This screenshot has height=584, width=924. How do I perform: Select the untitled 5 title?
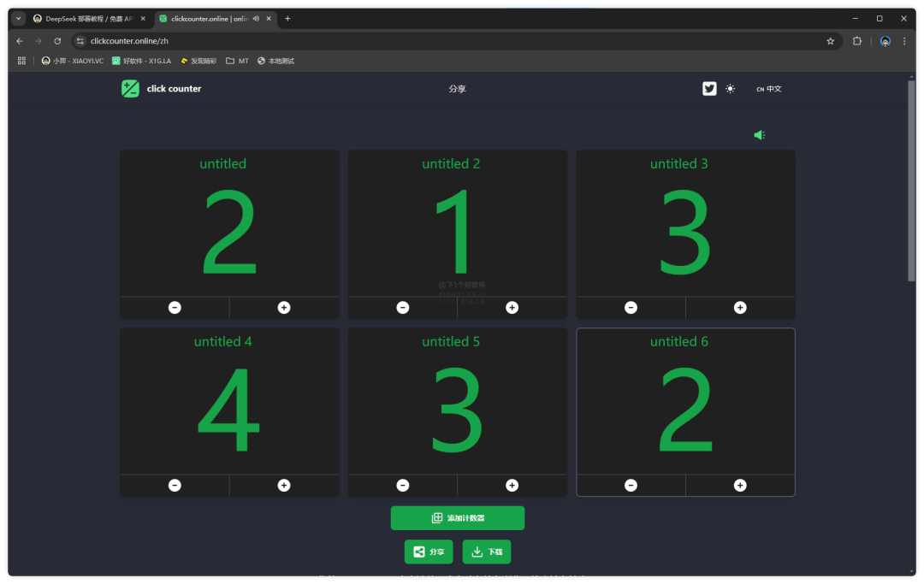pyautogui.click(x=451, y=341)
